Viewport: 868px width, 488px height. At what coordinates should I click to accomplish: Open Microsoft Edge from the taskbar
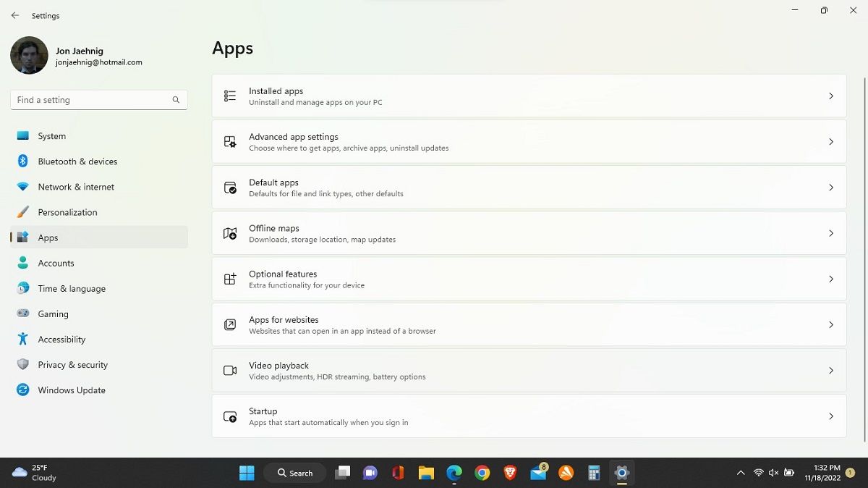[x=454, y=472]
